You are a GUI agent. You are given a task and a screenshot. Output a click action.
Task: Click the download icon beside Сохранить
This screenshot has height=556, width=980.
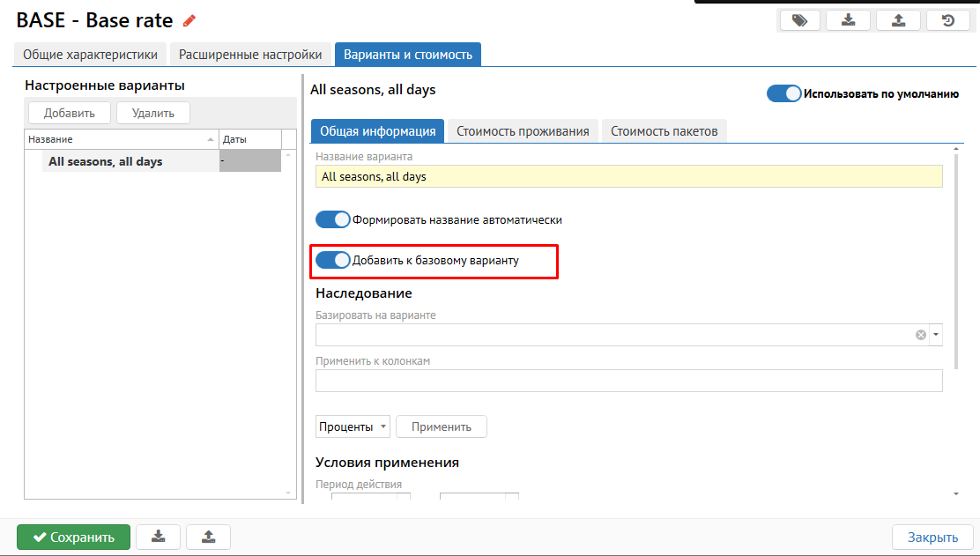[x=158, y=537]
